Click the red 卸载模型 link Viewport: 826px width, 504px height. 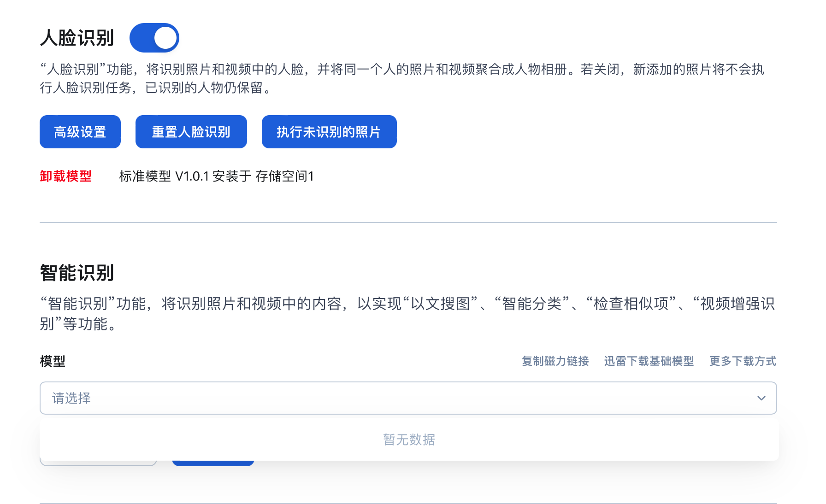[65, 176]
